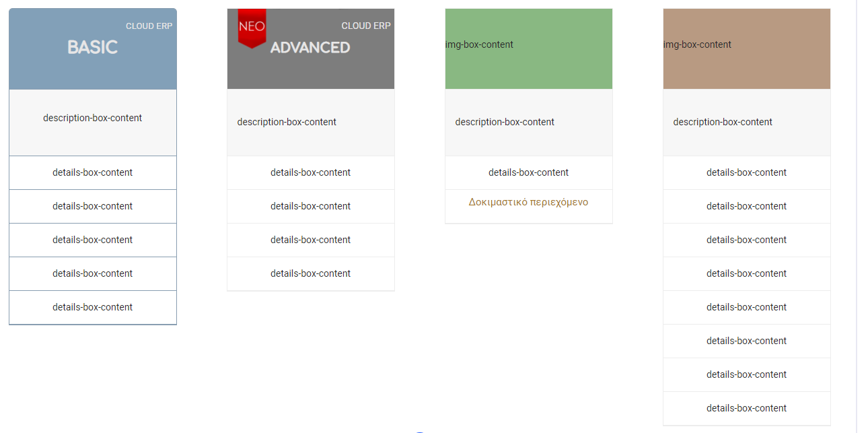Select first details-box-content row in BASIC card

(x=93, y=172)
